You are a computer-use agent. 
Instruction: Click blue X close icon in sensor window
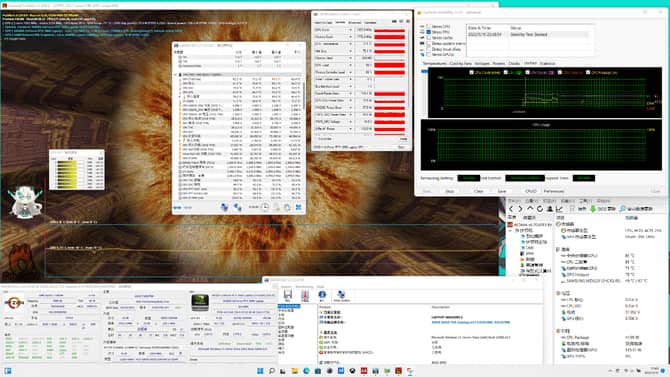(x=298, y=207)
